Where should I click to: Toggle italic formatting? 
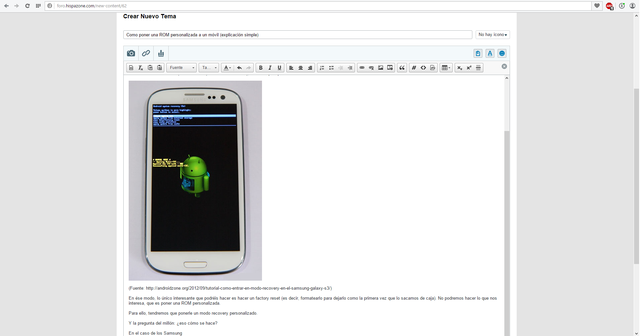point(270,68)
